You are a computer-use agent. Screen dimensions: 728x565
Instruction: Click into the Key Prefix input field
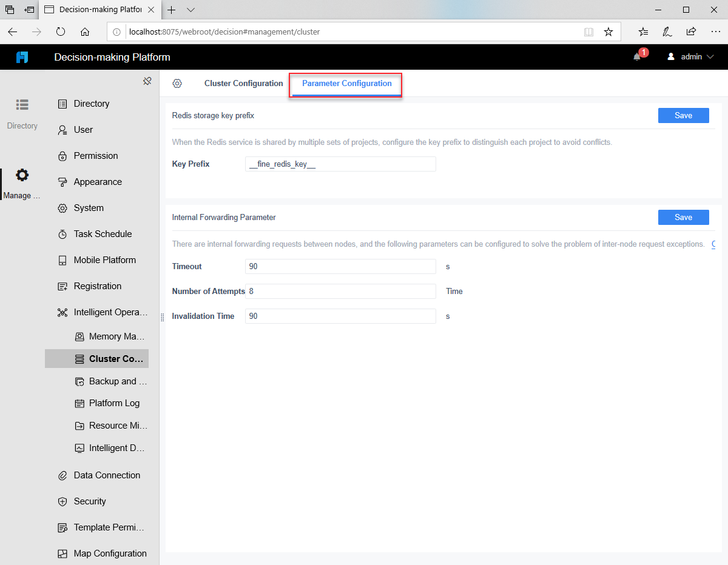[340, 164]
